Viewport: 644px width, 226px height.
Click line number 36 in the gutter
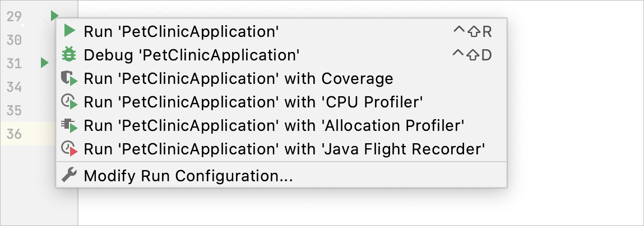[x=14, y=134]
